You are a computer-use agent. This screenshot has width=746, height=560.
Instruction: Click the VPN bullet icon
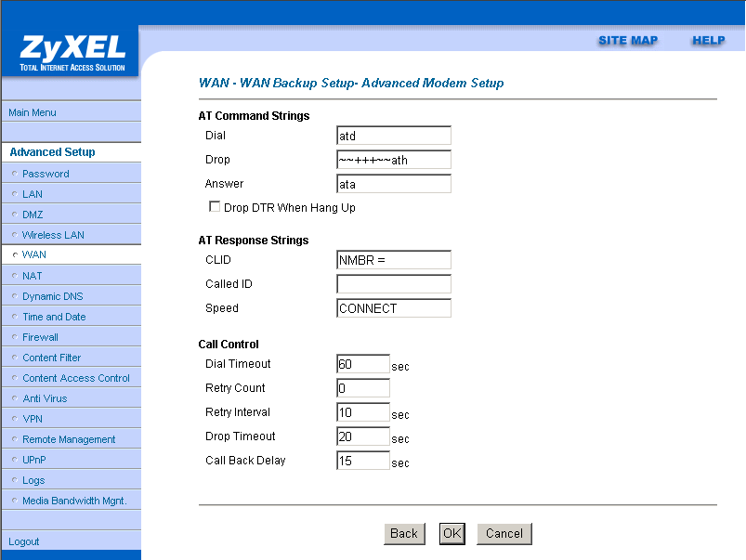(x=15, y=419)
